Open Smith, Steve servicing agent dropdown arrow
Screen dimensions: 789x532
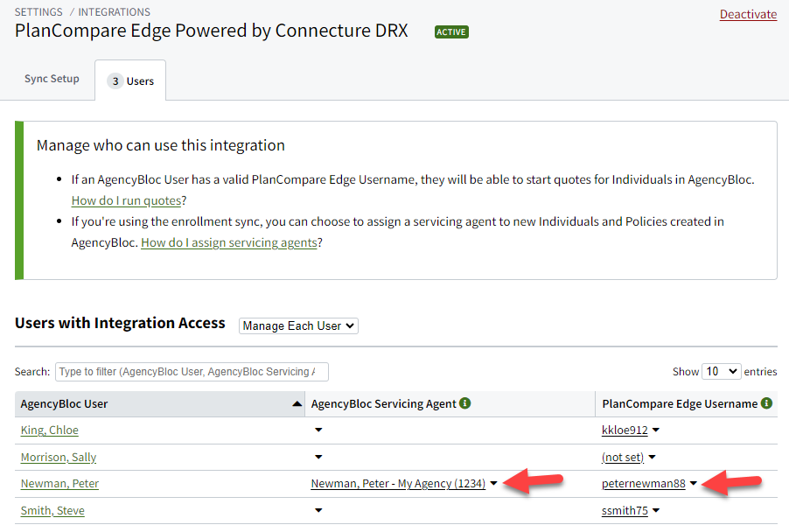point(318,510)
